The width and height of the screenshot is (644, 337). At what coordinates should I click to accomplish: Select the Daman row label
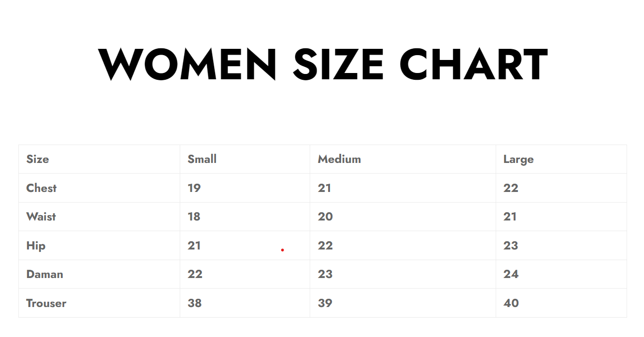44,274
